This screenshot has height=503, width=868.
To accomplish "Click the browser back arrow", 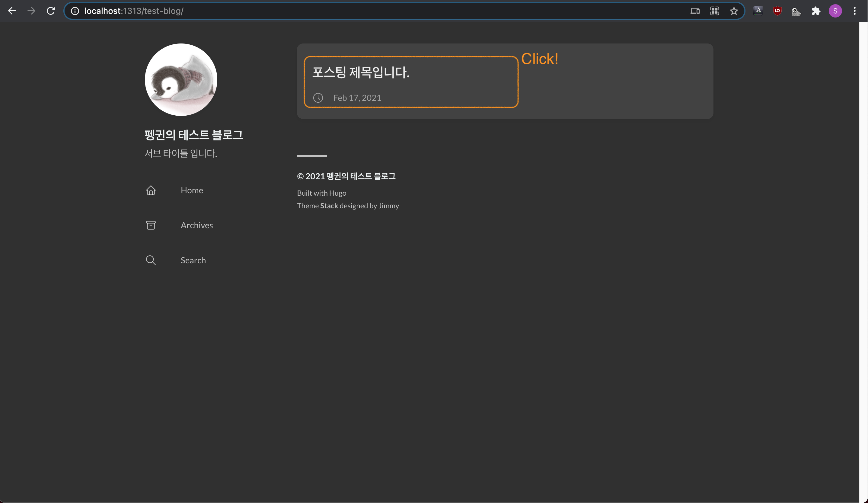I will pos(12,11).
